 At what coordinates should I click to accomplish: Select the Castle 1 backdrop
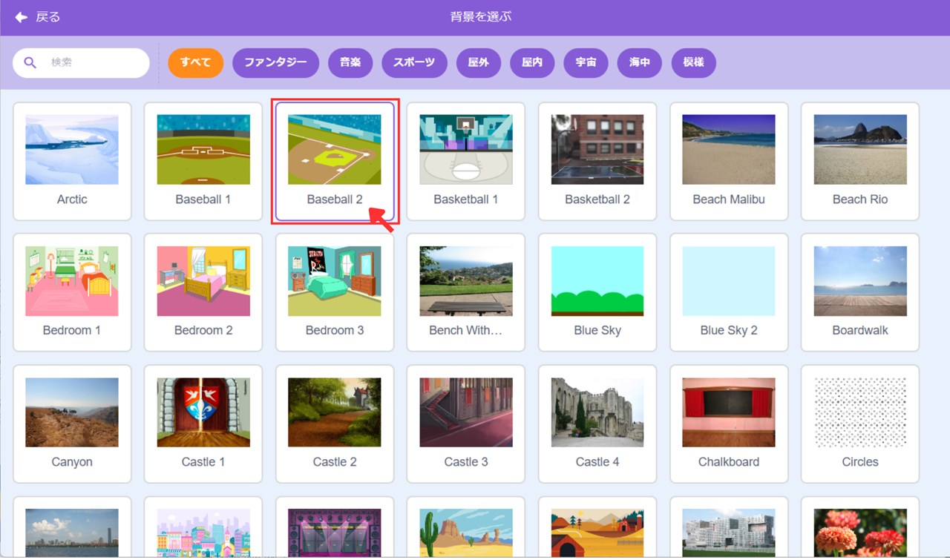point(203,424)
